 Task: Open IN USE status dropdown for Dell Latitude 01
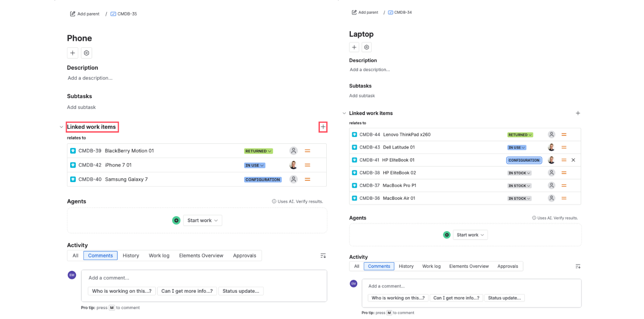click(517, 148)
